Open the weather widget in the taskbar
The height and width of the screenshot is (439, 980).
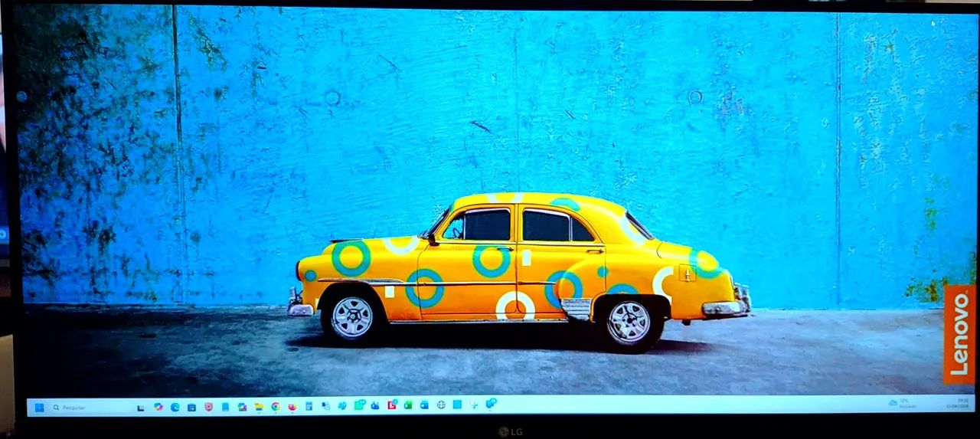click(x=902, y=403)
